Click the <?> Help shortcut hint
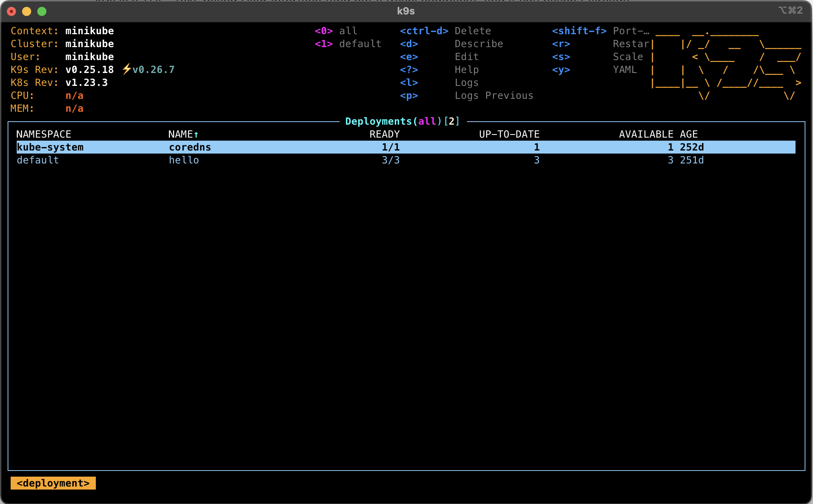Screen dimensions: 813x504 pos(439,70)
